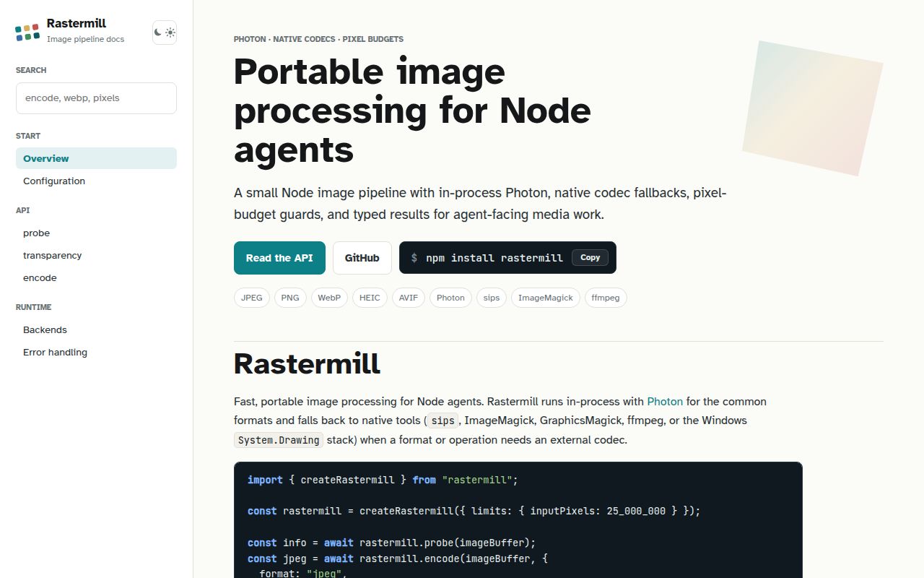Click the Read the API button
924x578 pixels.
click(279, 258)
